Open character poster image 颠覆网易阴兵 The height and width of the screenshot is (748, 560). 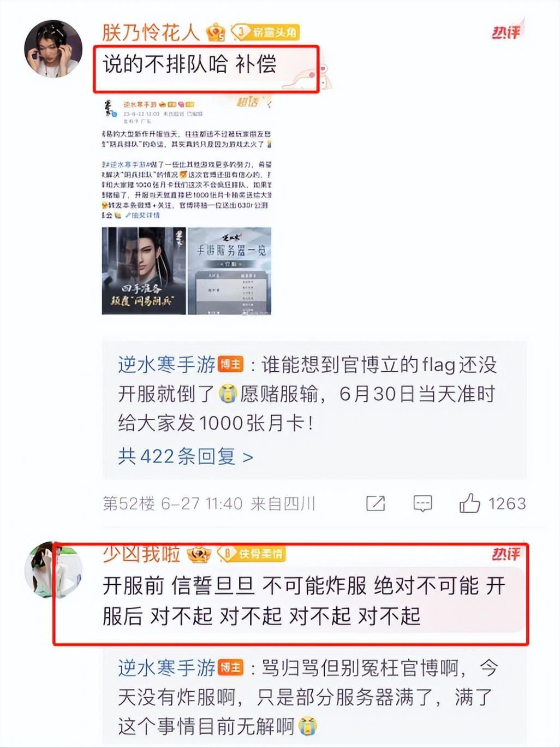(144, 271)
